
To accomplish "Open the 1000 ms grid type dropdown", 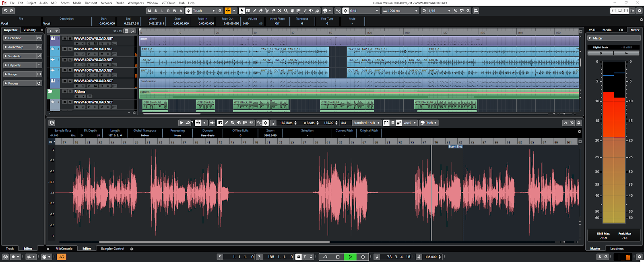I will point(400,10).
